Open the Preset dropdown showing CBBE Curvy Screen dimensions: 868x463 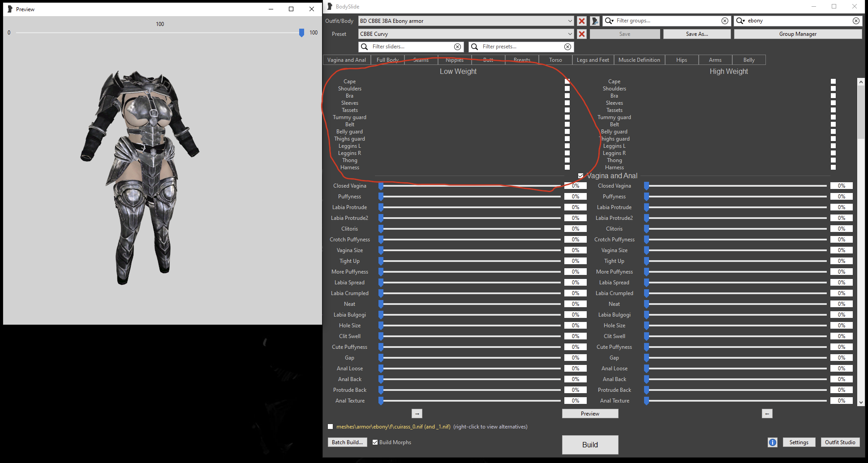(466, 34)
